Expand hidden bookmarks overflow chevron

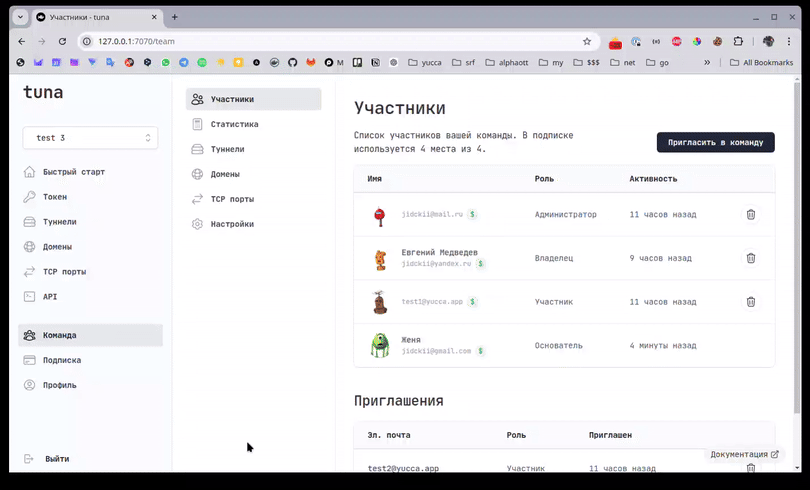point(707,62)
